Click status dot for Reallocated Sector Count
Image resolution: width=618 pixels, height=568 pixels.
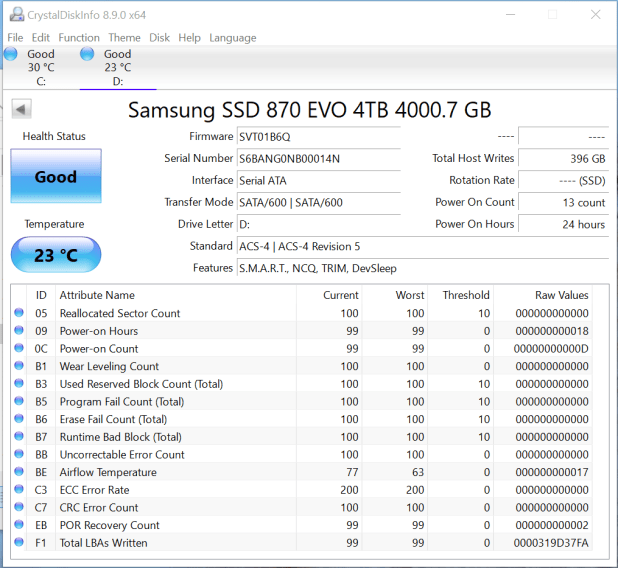point(19,313)
